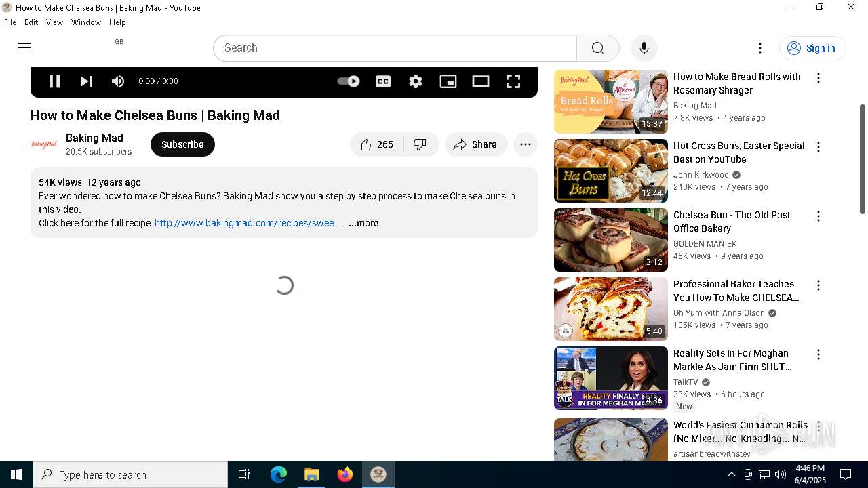Open system volume tray icon
Image resolution: width=868 pixels, height=488 pixels.
(x=781, y=474)
